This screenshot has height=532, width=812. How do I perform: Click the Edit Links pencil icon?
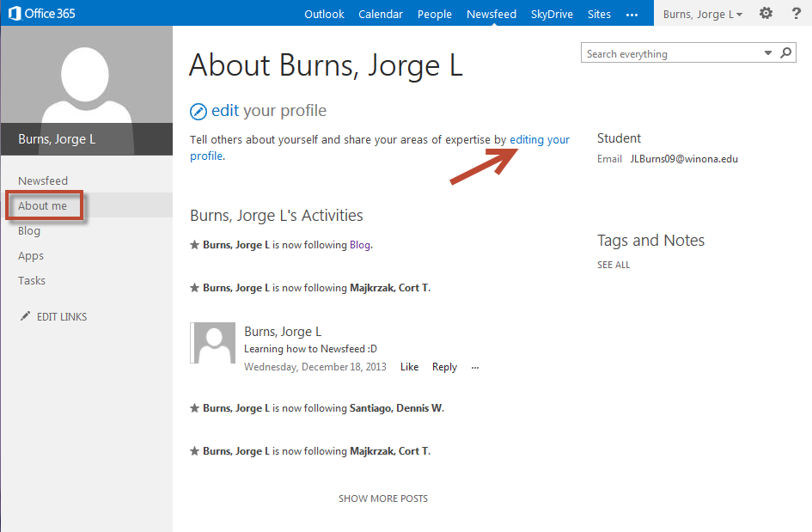tap(25, 316)
